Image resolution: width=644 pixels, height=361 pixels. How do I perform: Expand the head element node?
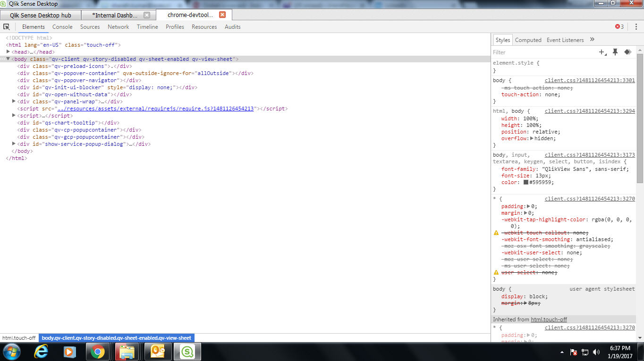(x=8, y=52)
